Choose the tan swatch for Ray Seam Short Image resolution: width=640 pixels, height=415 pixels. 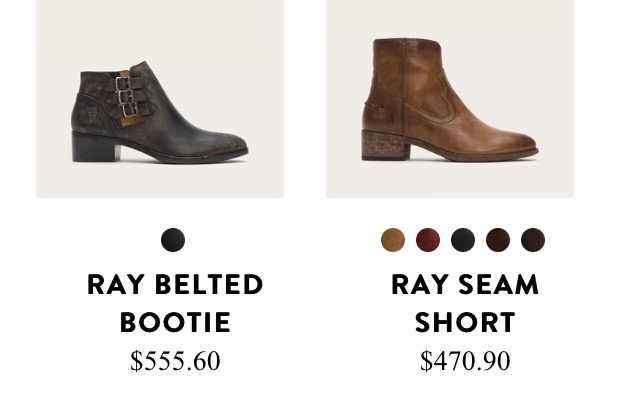(x=393, y=240)
